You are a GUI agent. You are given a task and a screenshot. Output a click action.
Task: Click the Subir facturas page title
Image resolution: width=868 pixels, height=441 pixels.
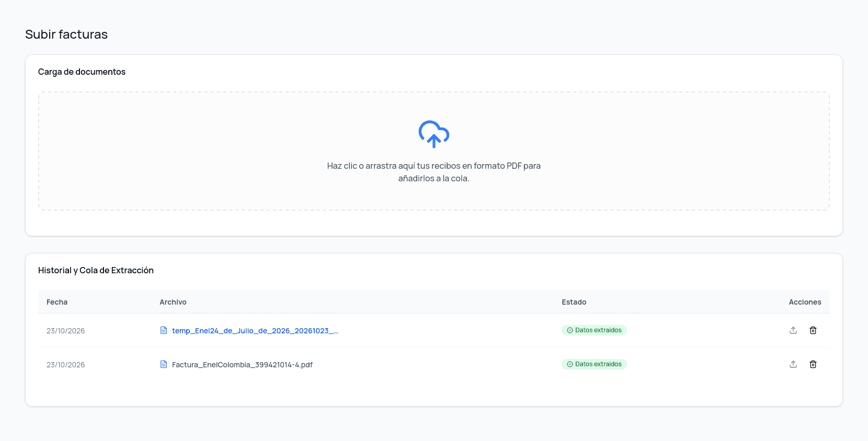click(x=66, y=34)
